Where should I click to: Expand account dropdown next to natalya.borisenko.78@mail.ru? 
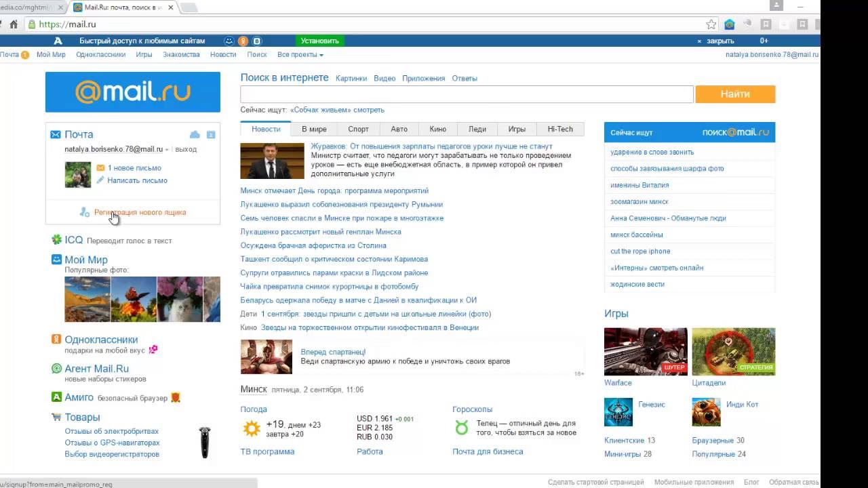[x=167, y=149]
